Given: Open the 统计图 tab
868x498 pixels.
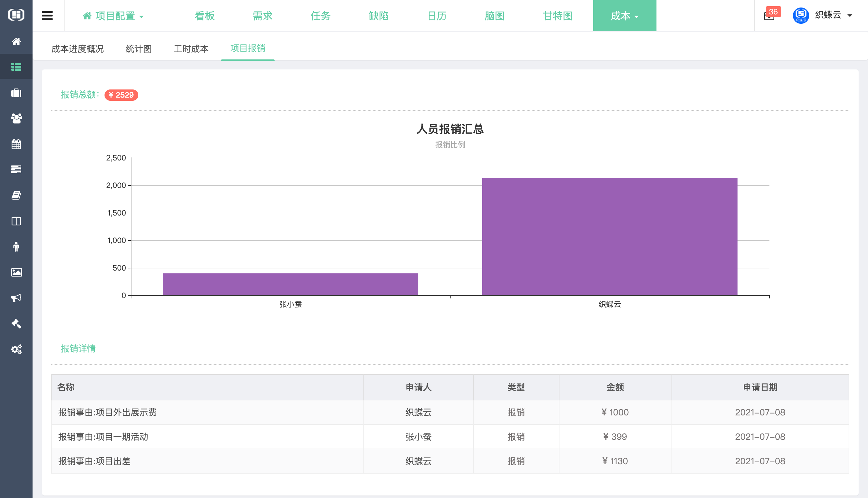Looking at the screenshot, I should [x=138, y=49].
